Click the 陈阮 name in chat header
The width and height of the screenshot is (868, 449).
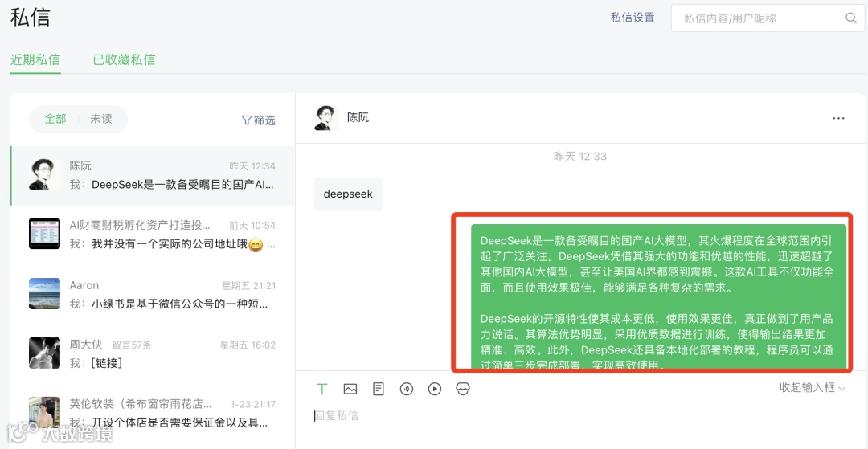pos(358,118)
